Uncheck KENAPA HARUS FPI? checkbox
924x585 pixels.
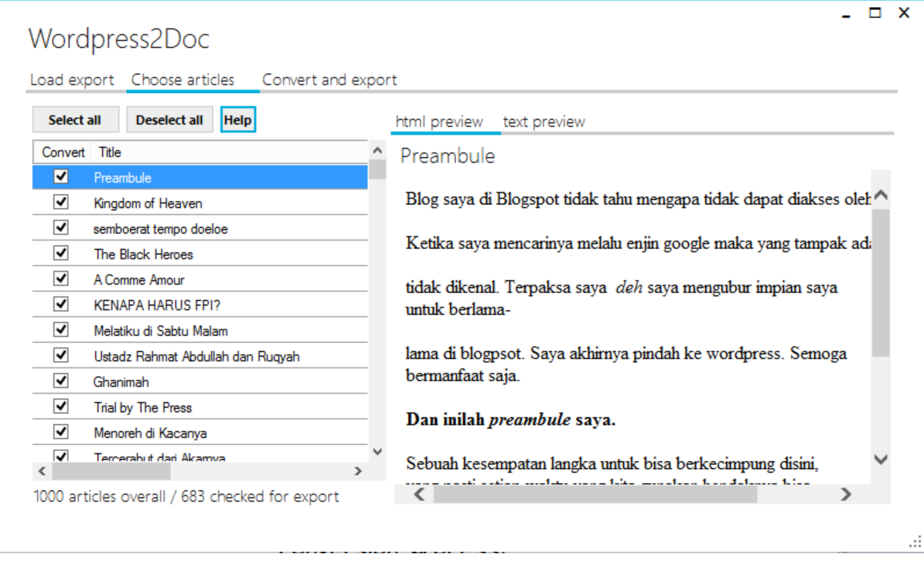pyautogui.click(x=61, y=305)
